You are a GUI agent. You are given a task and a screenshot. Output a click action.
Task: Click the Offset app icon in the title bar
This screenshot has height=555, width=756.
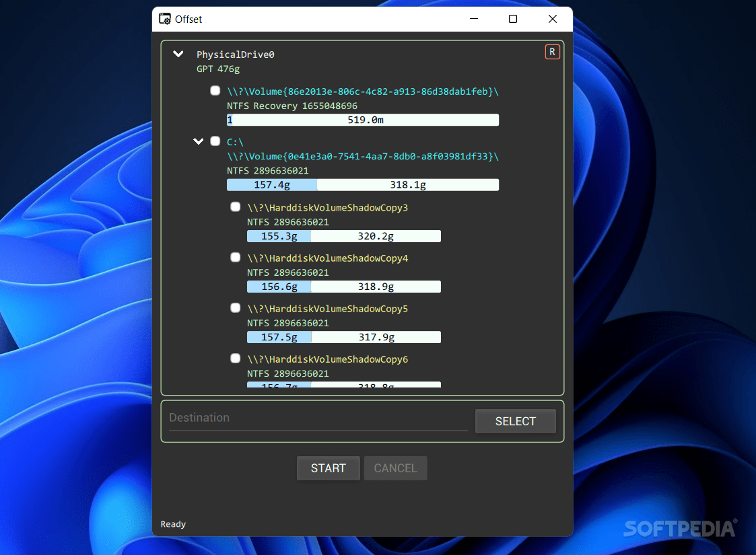165,19
